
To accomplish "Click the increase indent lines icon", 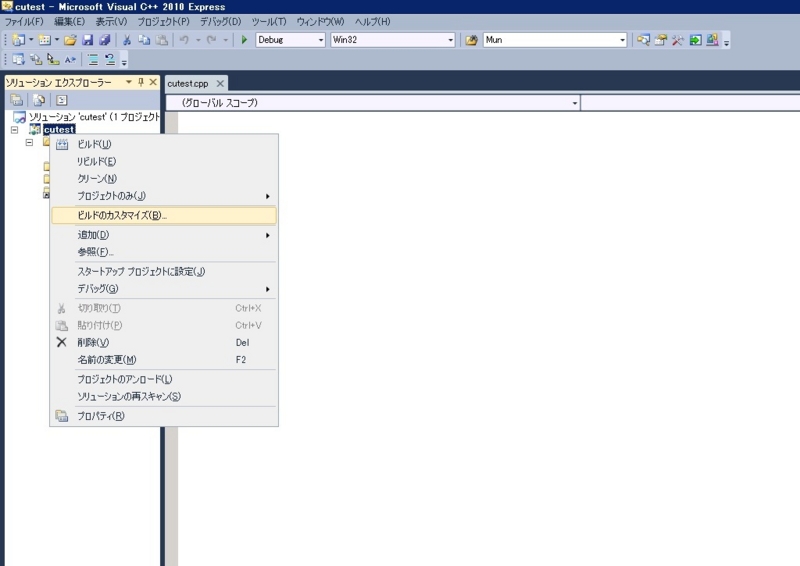I will pyautogui.click(x=93, y=60).
